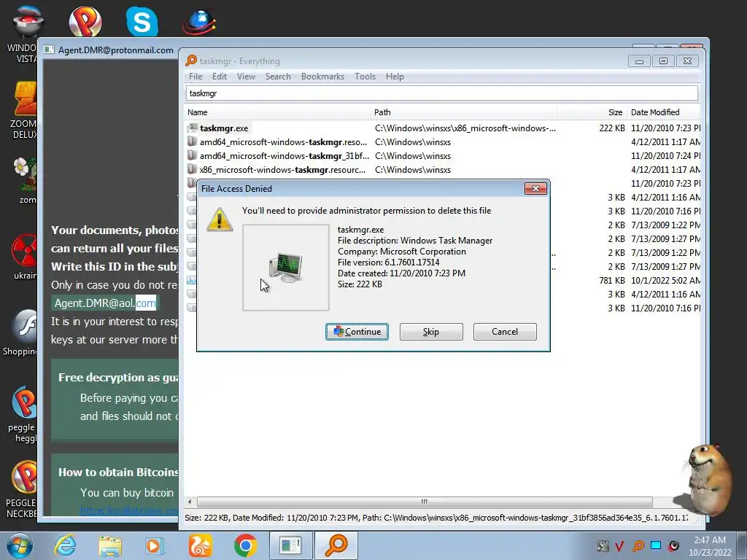Open the Skype desktop shortcut
Image resolution: width=747 pixels, height=560 pixels.
tap(142, 21)
